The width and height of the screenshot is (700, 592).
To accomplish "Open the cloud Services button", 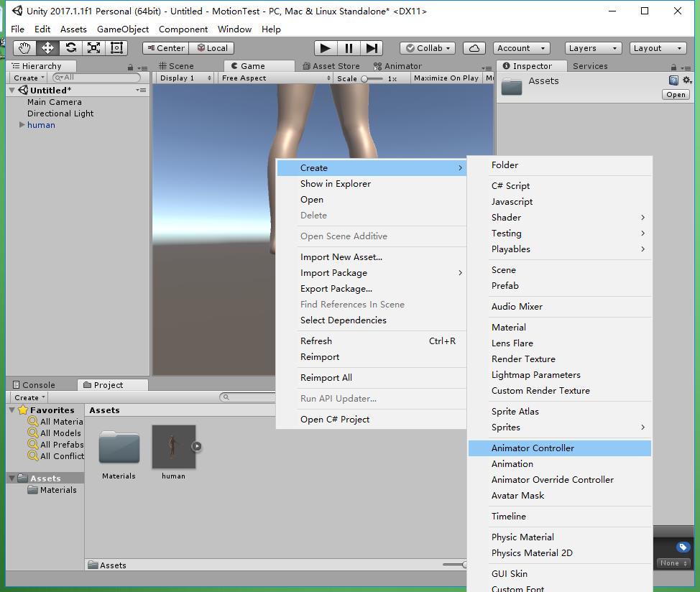I will (x=474, y=47).
